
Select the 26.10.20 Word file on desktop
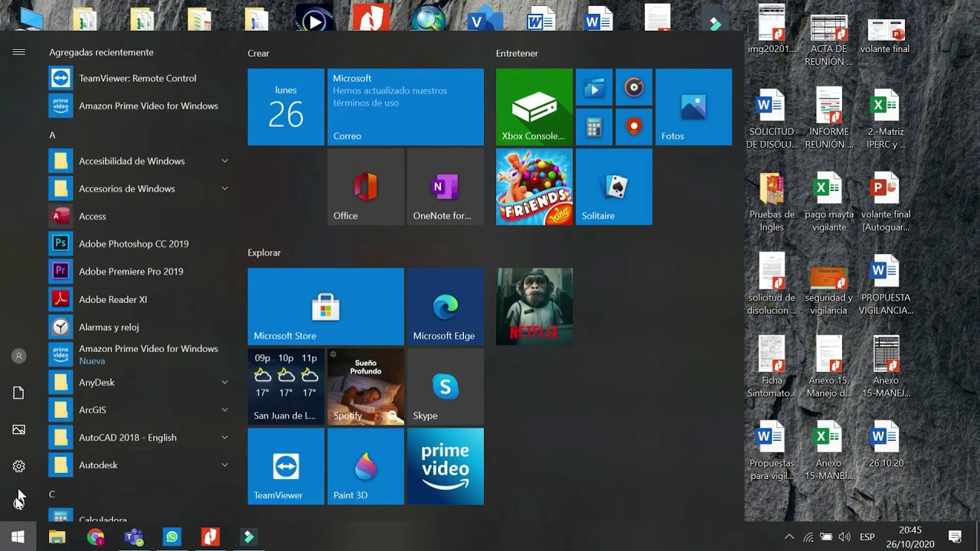(x=886, y=445)
